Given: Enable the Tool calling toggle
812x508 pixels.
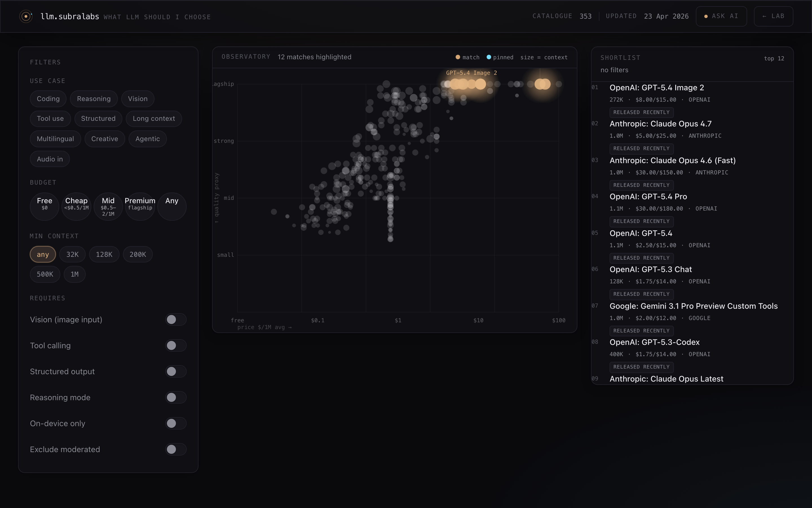Looking at the screenshot, I should pos(175,345).
